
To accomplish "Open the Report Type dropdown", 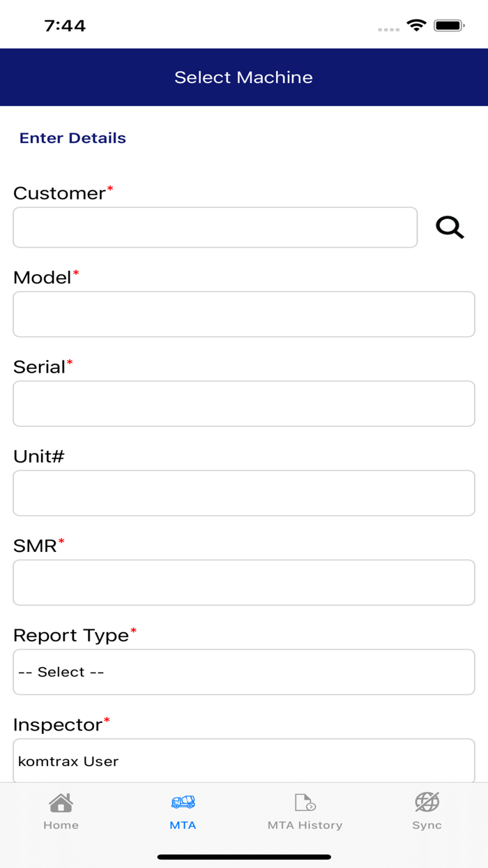I will (243, 671).
